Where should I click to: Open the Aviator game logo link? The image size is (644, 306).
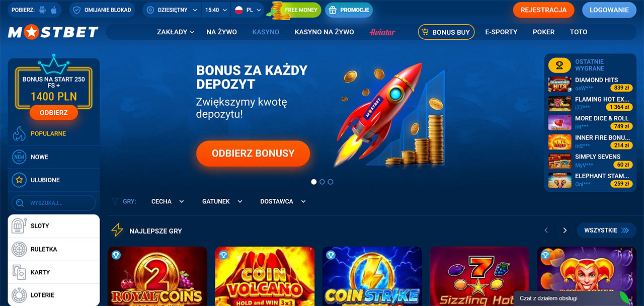tap(382, 32)
